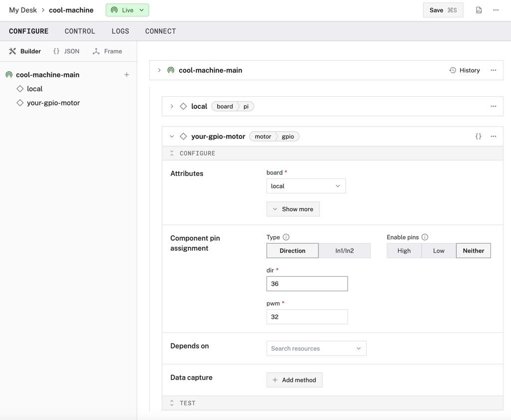Click the Add method button

click(294, 380)
